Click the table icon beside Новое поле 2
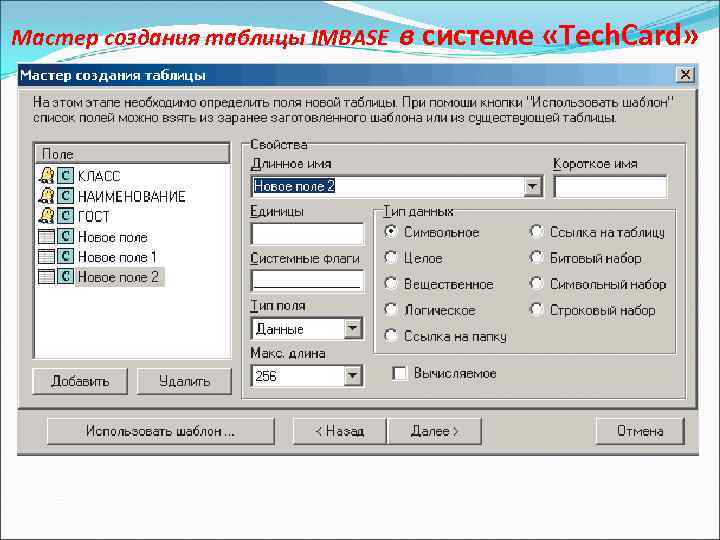720x540 pixels. pyautogui.click(x=46, y=276)
